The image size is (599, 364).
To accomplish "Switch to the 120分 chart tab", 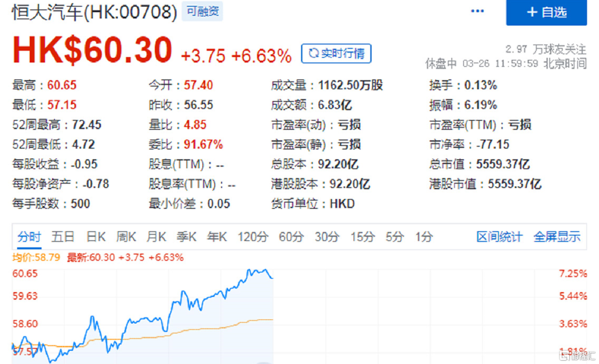I will pyautogui.click(x=253, y=236).
